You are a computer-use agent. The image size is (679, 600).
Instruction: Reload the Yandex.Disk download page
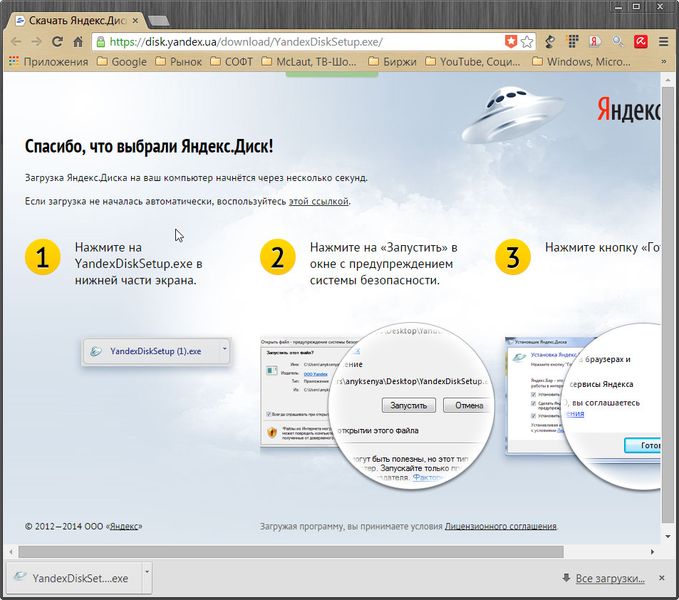tap(57, 42)
